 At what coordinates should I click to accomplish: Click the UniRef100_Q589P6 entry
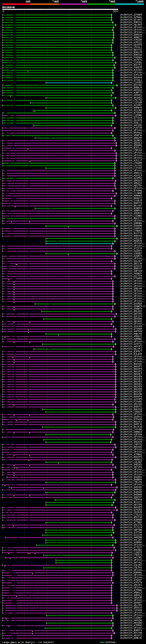coord(131,146)
